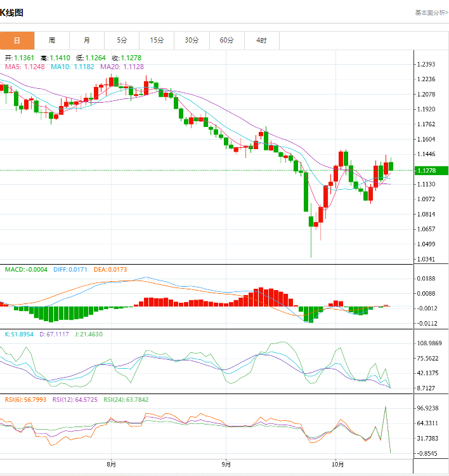This screenshot has width=449, height=476.
Task: Click the K线图 title
Action: pos(11,13)
